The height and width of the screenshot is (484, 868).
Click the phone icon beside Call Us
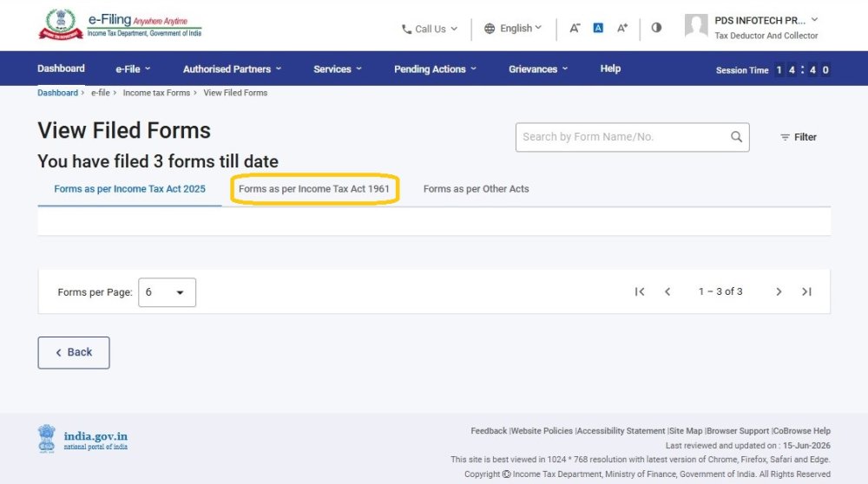tap(406, 29)
